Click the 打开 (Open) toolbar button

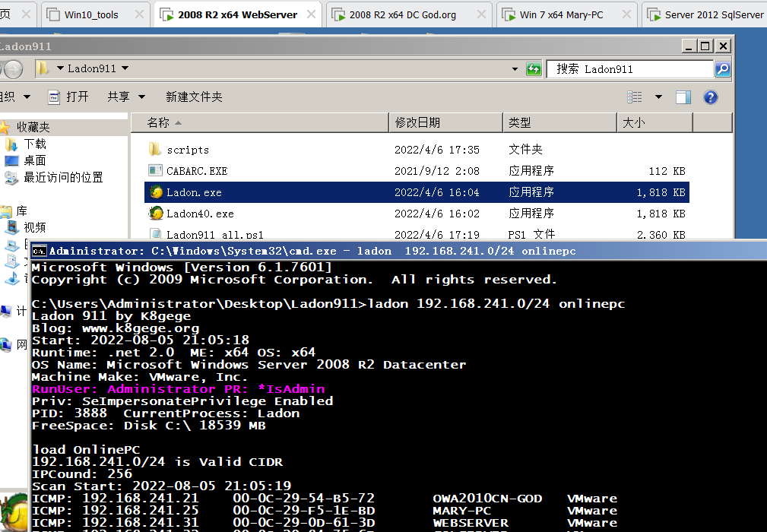[68, 97]
